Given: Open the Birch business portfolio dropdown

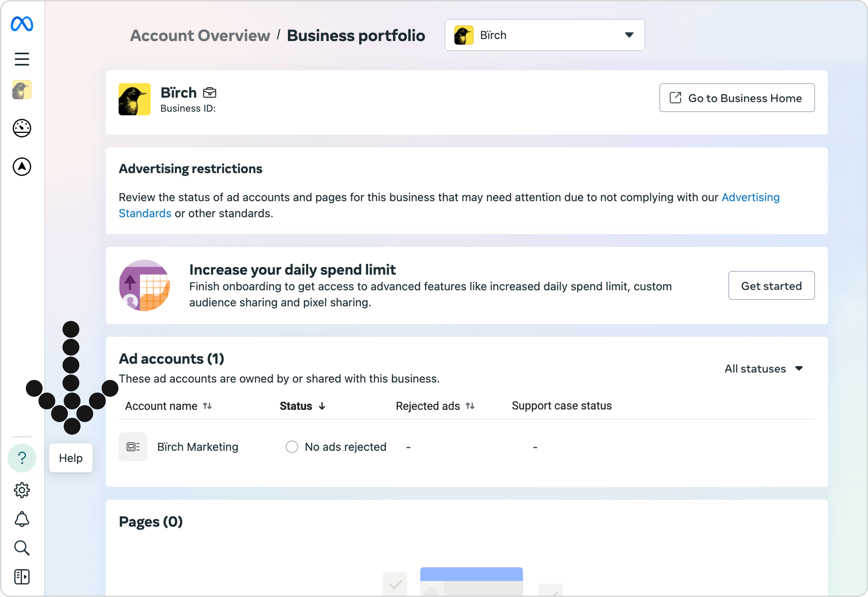Looking at the screenshot, I should tap(545, 35).
